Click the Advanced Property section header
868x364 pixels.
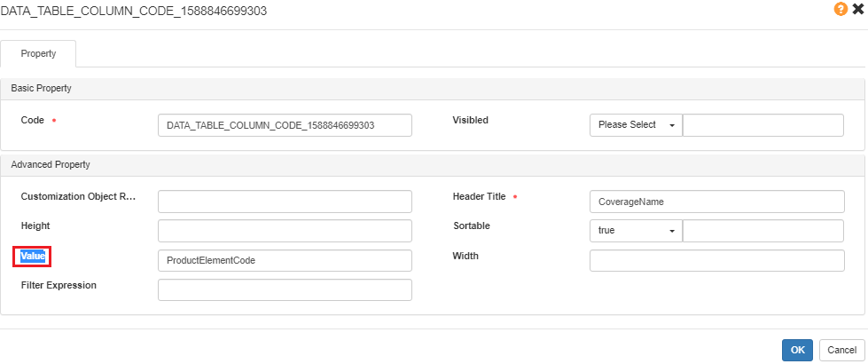[50, 165]
